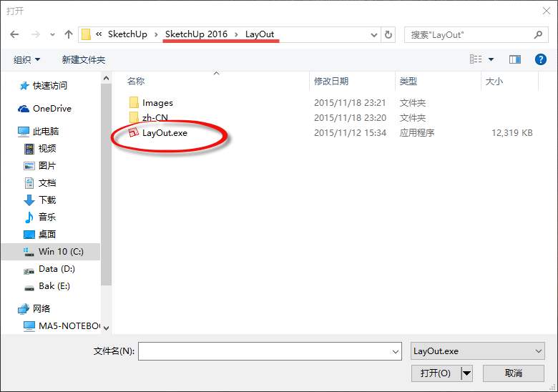Select SketchUp in the breadcrumb path
558x392 pixels.
point(127,34)
